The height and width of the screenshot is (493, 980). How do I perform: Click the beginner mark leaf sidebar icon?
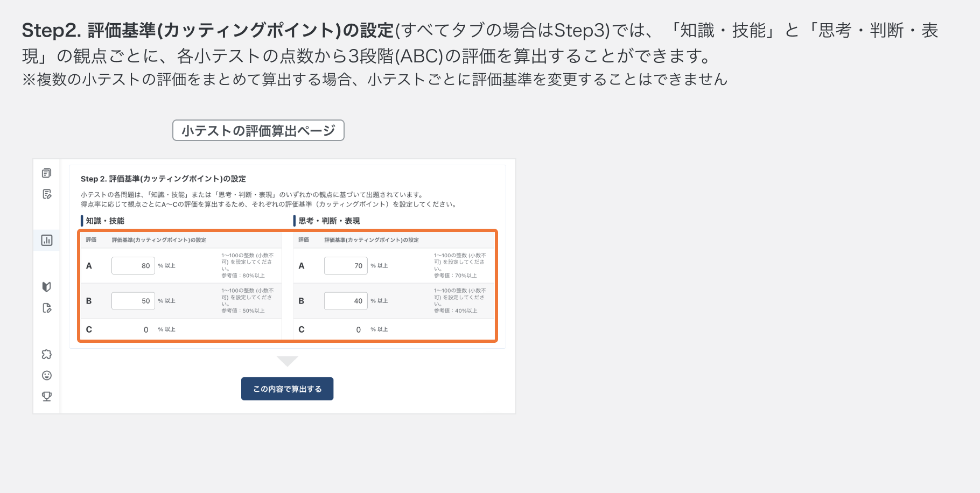(x=47, y=287)
